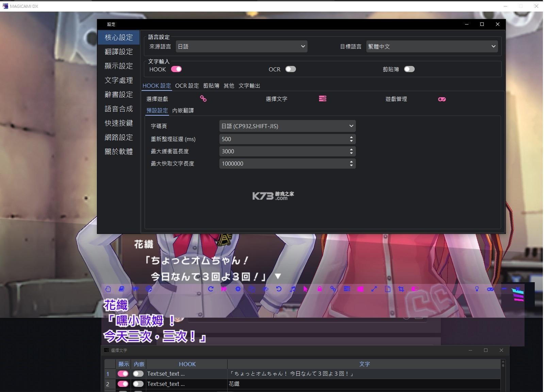Select the 預設設定 sub-tab
547x392 pixels.
point(157,110)
